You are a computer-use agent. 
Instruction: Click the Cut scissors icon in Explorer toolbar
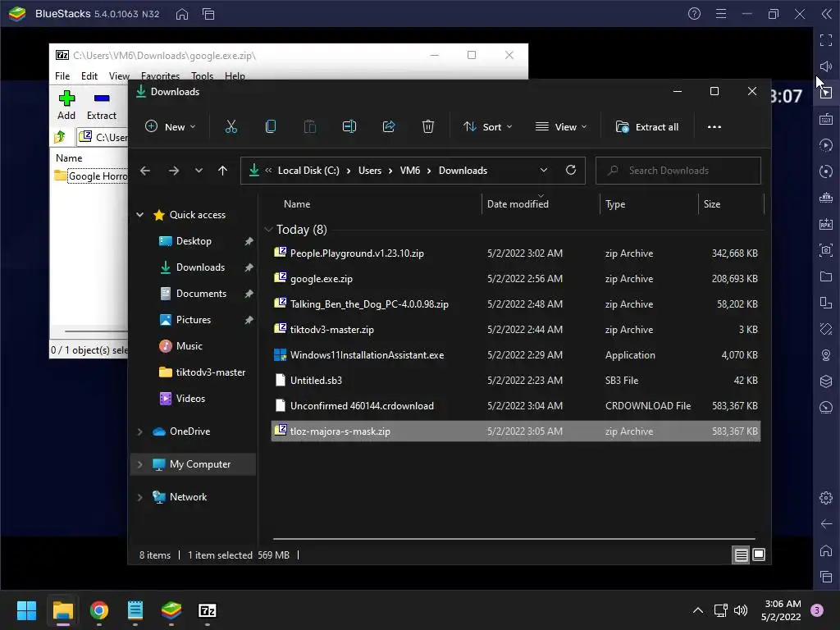(231, 127)
